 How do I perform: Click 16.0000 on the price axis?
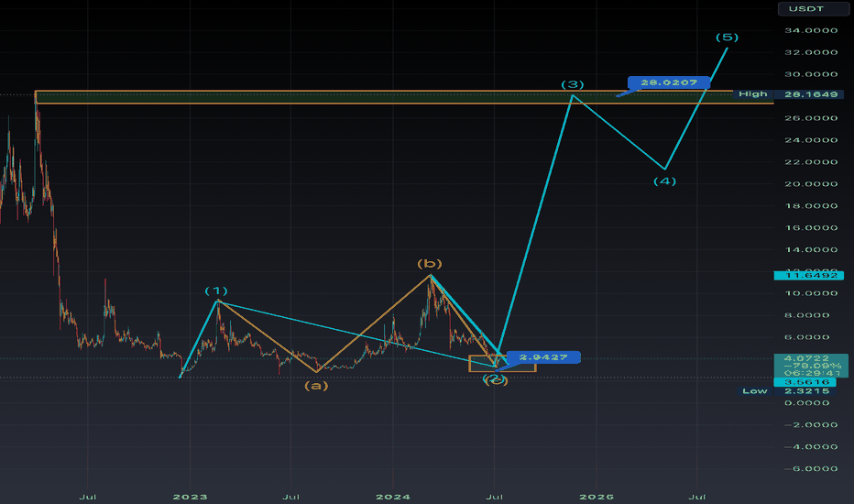(811, 228)
